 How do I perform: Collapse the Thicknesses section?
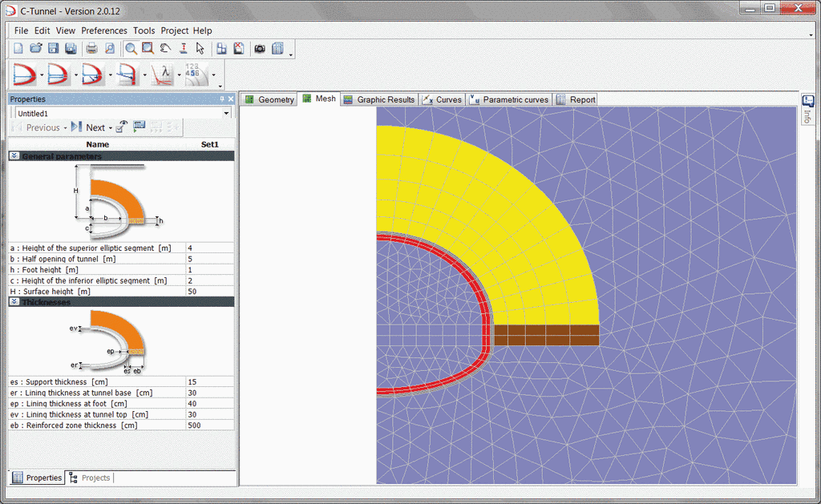(14, 302)
